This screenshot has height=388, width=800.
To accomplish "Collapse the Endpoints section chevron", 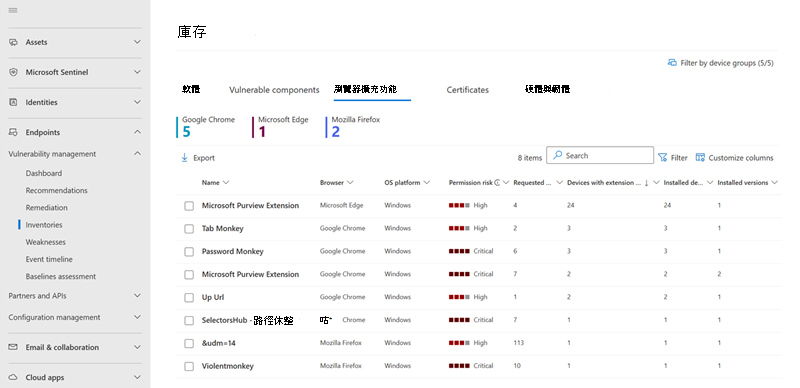I will (x=137, y=132).
